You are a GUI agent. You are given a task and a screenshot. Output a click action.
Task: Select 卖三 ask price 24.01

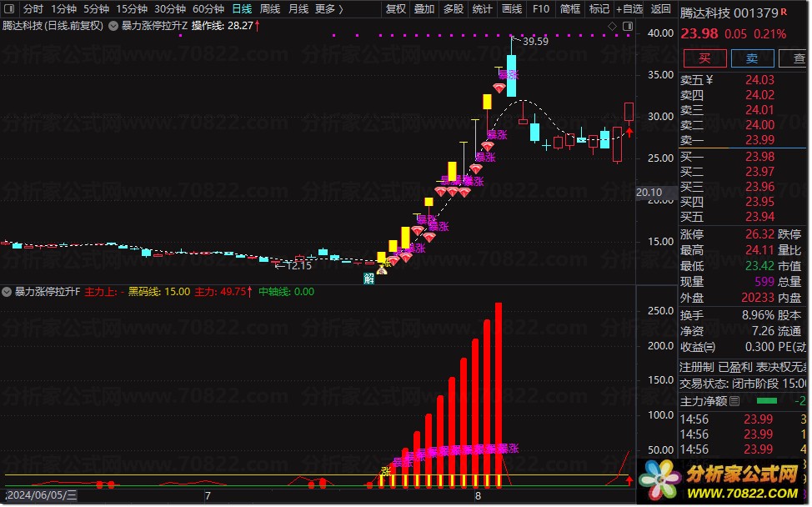point(759,110)
